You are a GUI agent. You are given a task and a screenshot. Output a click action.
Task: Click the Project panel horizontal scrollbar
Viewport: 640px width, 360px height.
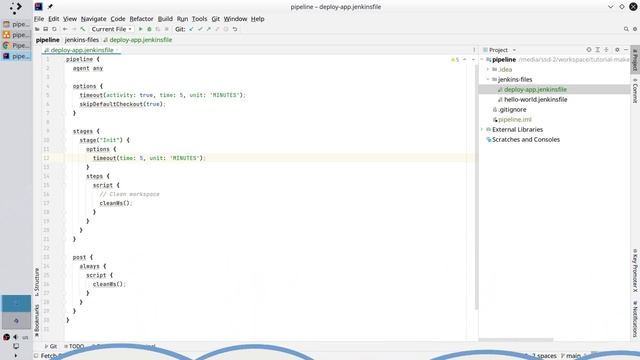516,340
